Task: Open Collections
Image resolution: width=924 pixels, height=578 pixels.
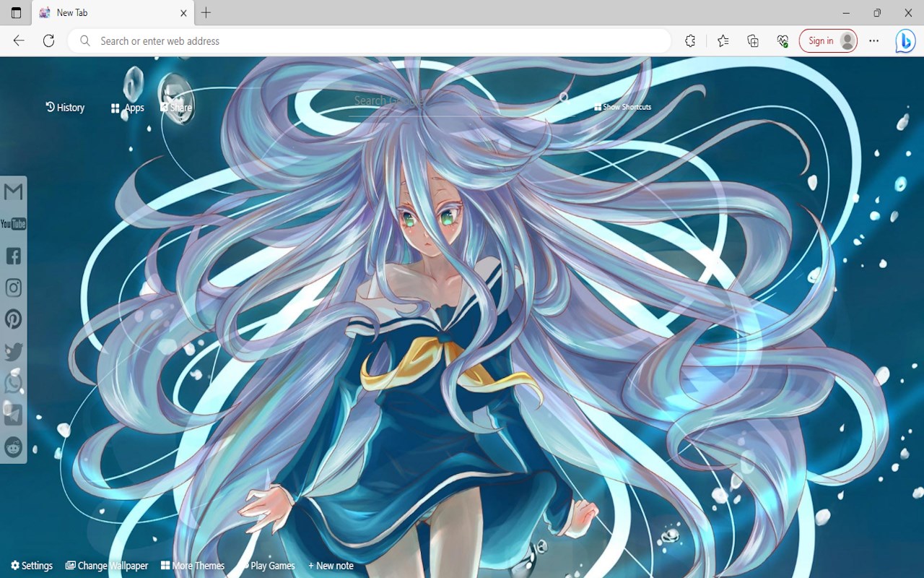Action: click(x=753, y=41)
